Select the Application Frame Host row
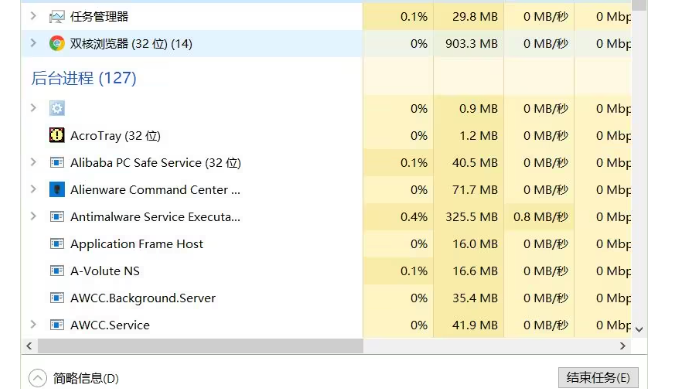This screenshot has height=389, width=681. click(x=326, y=244)
